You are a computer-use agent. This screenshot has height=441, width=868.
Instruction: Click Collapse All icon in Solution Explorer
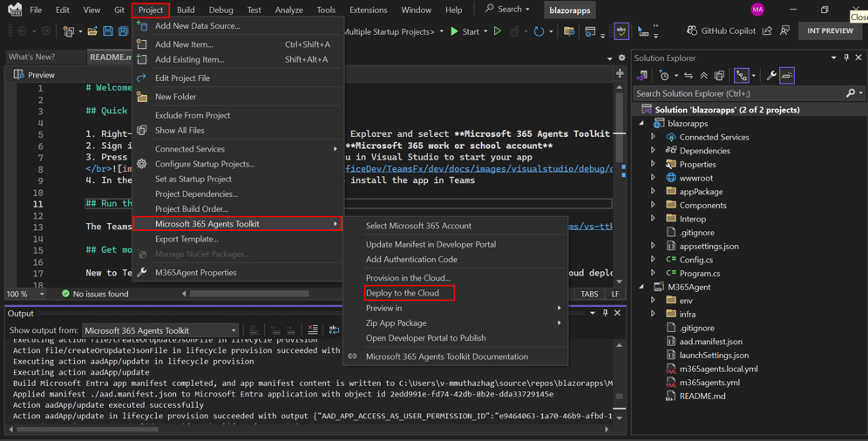(x=703, y=76)
